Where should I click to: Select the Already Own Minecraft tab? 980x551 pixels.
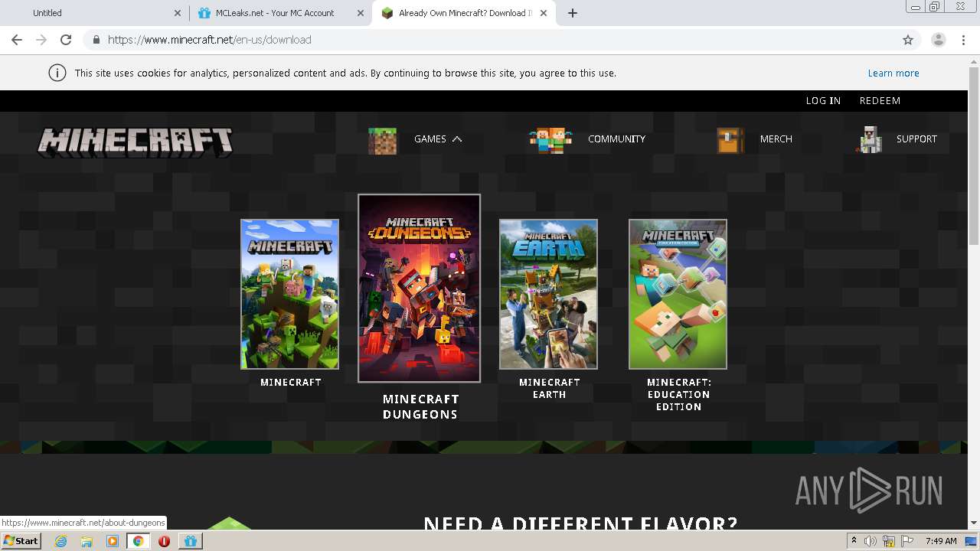point(463,13)
